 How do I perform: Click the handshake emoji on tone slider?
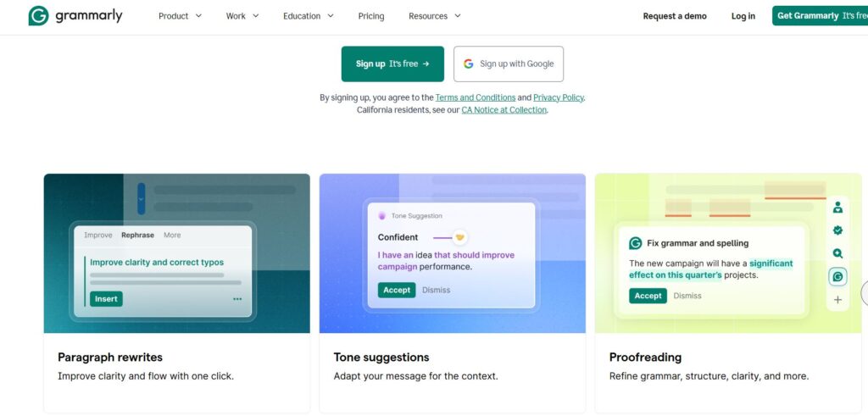pos(459,237)
